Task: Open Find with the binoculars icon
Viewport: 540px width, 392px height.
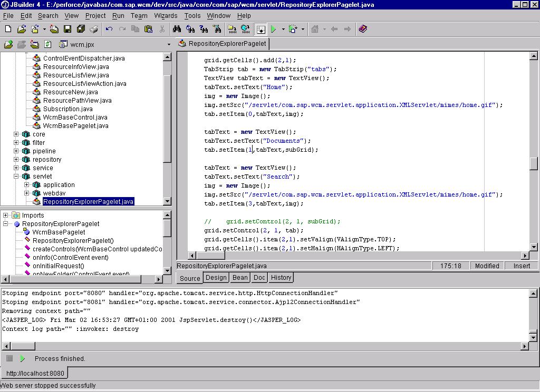Action: click(x=177, y=29)
